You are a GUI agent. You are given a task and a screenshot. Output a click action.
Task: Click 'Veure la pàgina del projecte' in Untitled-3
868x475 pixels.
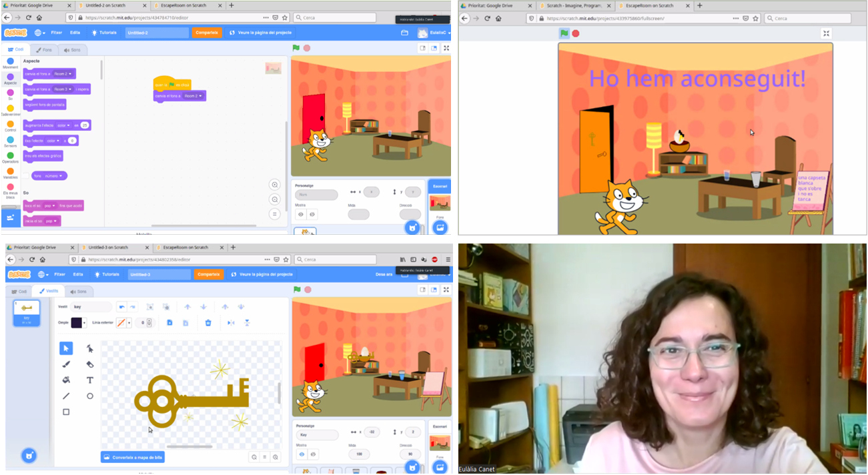[x=262, y=274]
